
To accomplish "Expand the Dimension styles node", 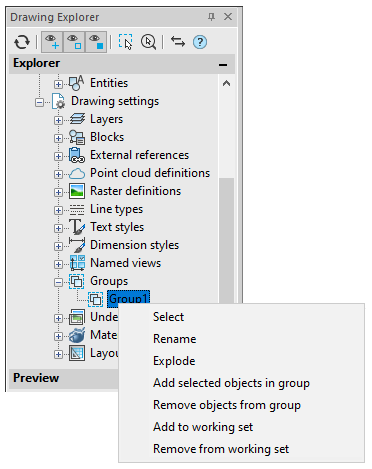I will (58, 246).
